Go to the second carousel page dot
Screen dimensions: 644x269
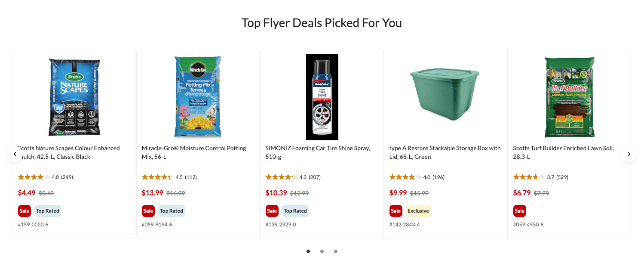point(322,251)
